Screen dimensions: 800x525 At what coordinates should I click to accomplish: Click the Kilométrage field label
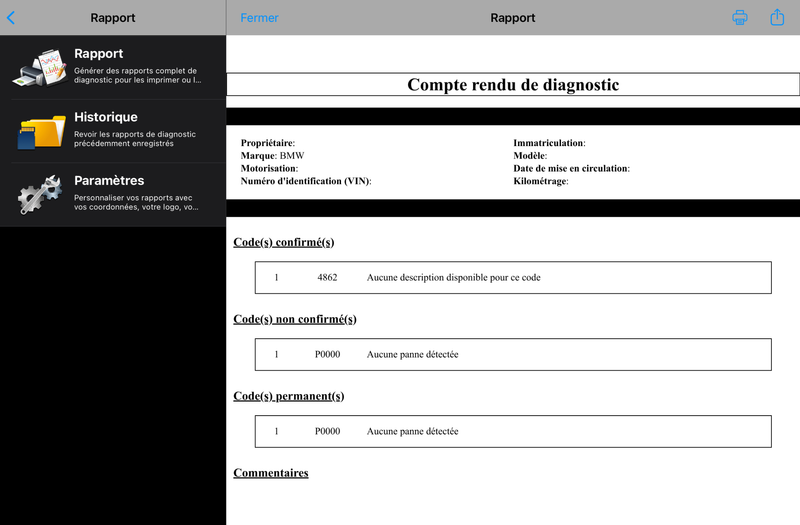(x=541, y=181)
